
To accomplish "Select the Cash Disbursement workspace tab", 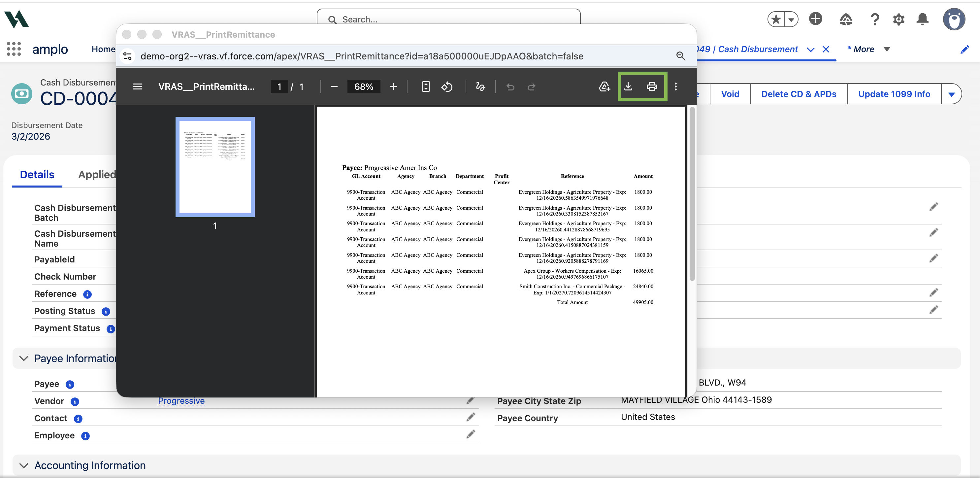I will pyautogui.click(x=748, y=50).
